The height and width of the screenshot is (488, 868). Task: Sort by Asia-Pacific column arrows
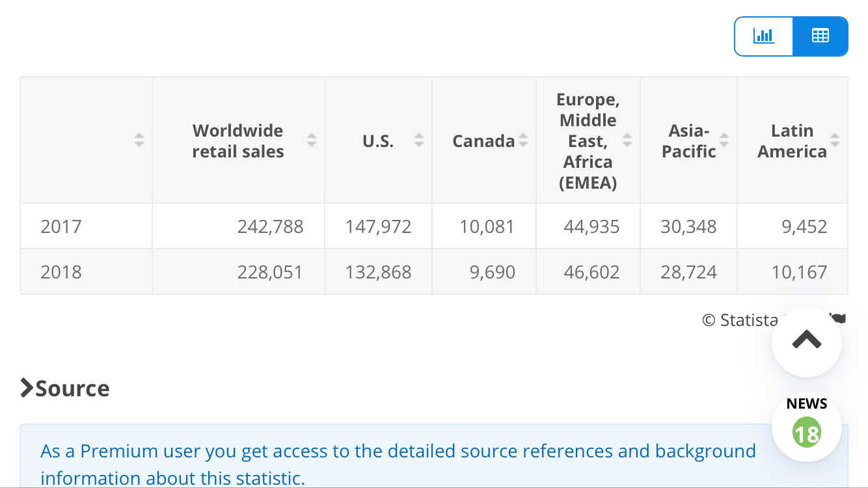[x=724, y=140]
